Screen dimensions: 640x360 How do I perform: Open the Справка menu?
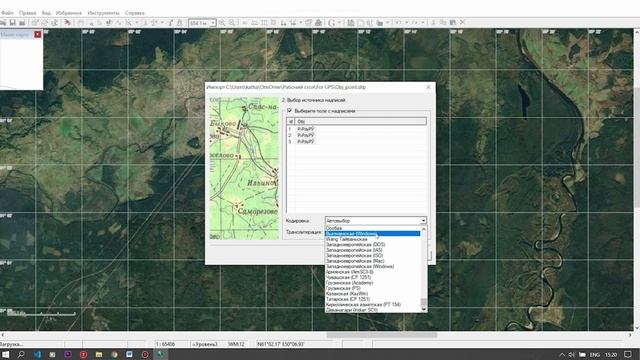(x=135, y=13)
